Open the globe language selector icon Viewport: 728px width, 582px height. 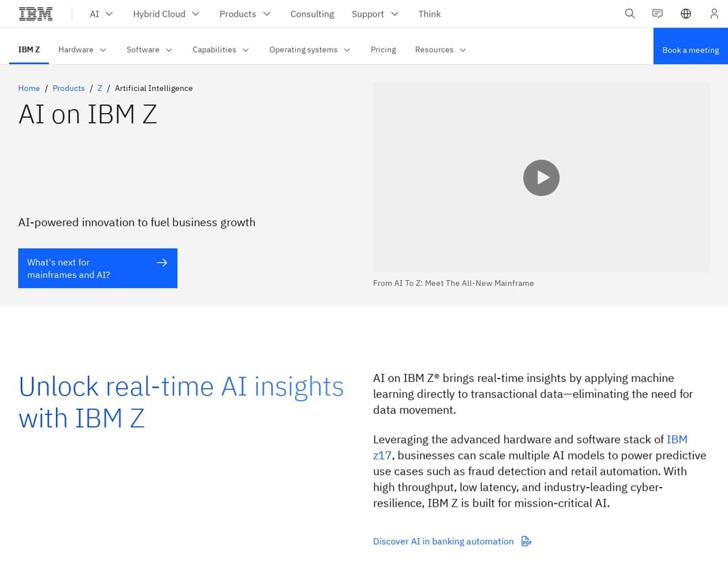(x=686, y=14)
